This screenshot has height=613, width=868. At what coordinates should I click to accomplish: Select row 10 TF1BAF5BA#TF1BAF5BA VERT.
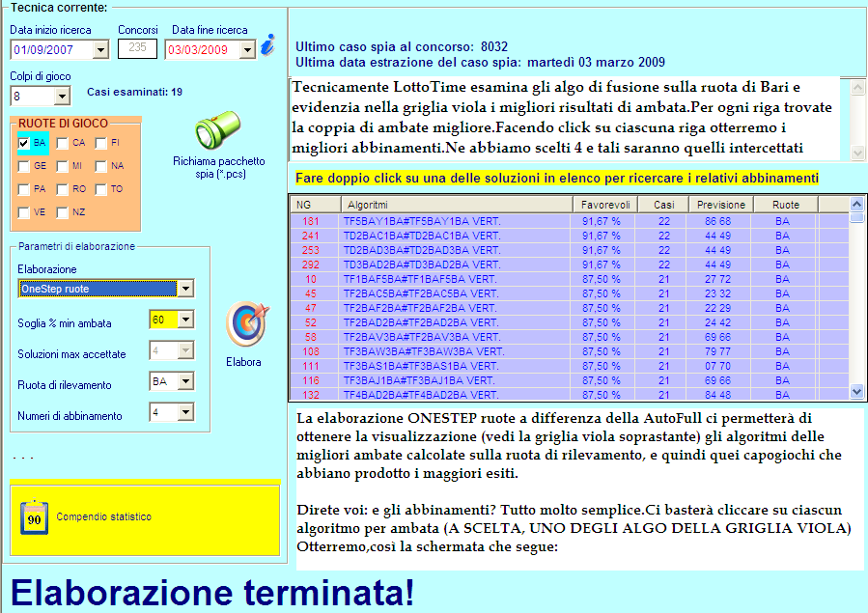coord(569,279)
